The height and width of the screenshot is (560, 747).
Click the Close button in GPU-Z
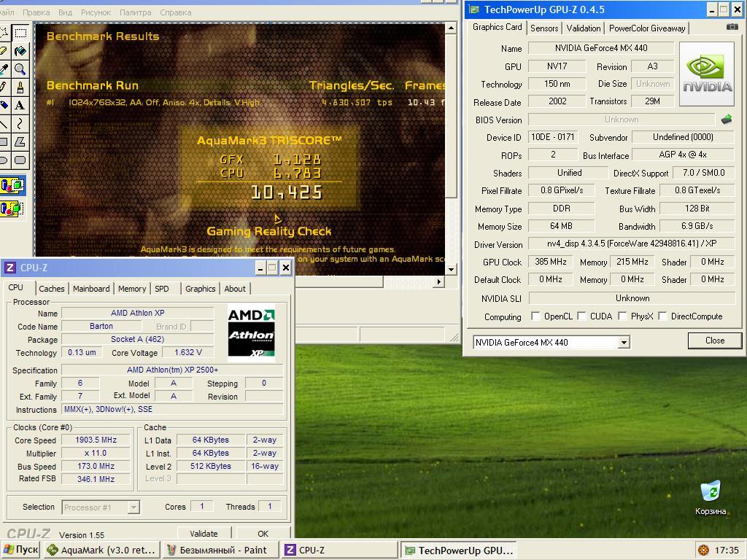tap(715, 341)
